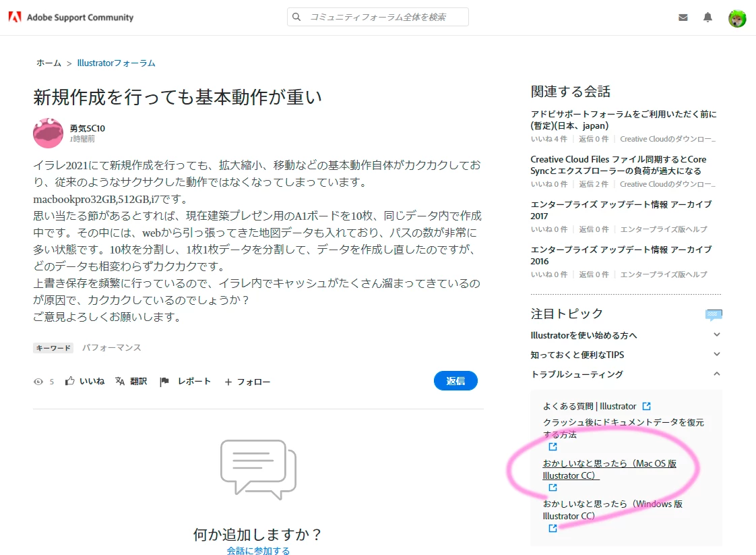Open おかしいなと思ったら Windows 版 link
Screen dimensions: 756x555
[x=612, y=510]
